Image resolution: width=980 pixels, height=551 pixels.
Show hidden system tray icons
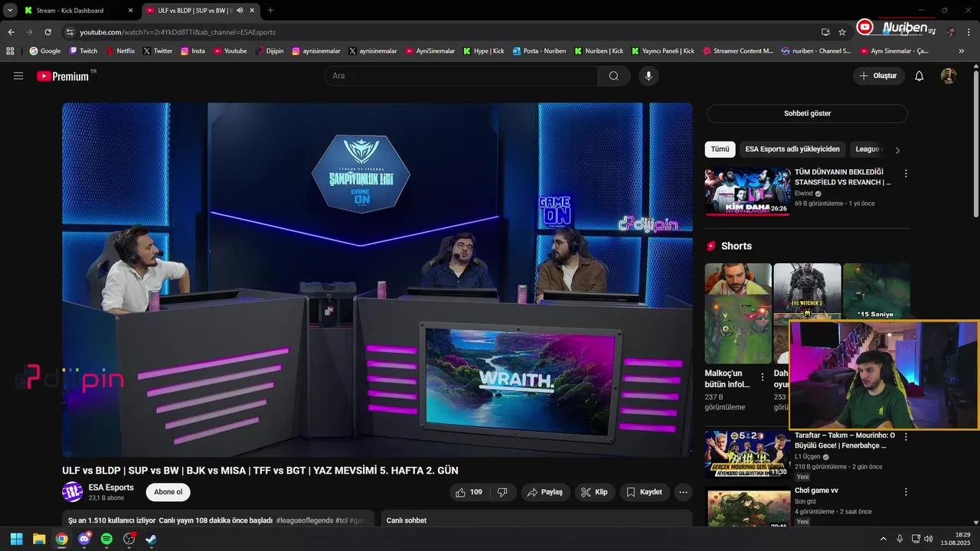[883, 539]
